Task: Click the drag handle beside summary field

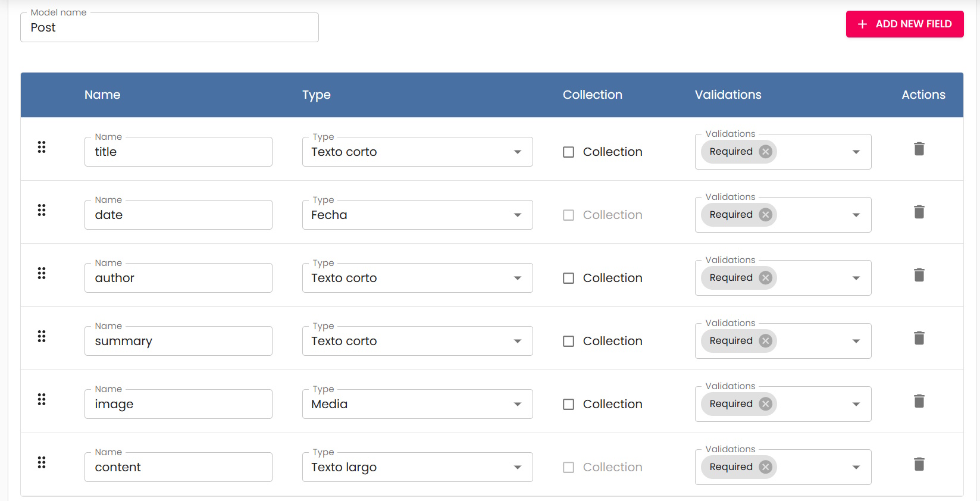Action: pyautogui.click(x=42, y=337)
